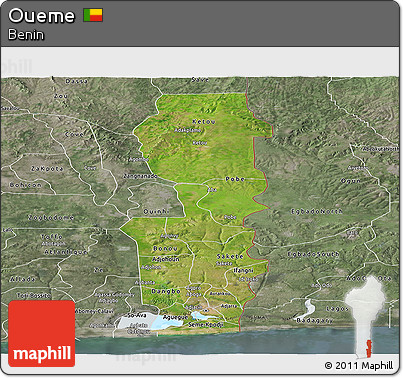Select the Aguegue label near the lagoon
The height and width of the screenshot is (378, 403).
[x=176, y=317]
